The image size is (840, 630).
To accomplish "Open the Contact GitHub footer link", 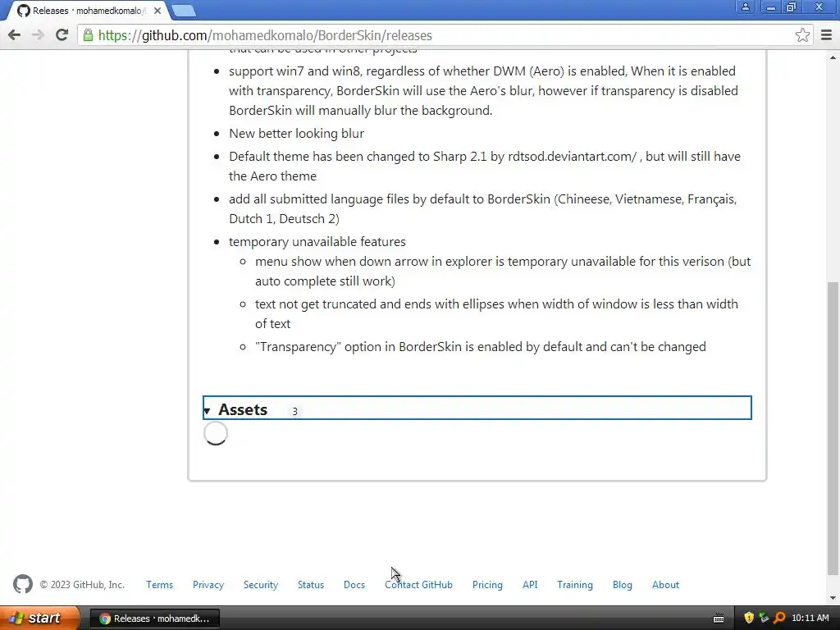I will pos(419,584).
